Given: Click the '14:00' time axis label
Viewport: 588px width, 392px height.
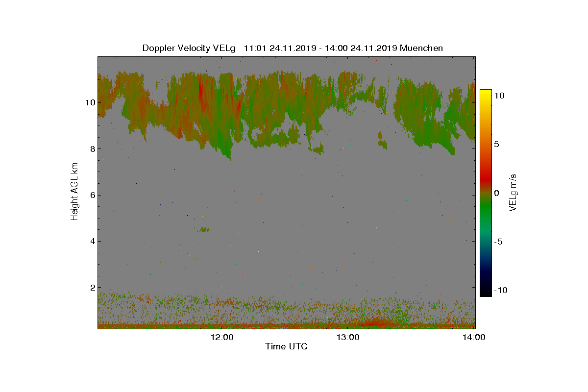Looking at the screenshot, I should coord(474,337).
